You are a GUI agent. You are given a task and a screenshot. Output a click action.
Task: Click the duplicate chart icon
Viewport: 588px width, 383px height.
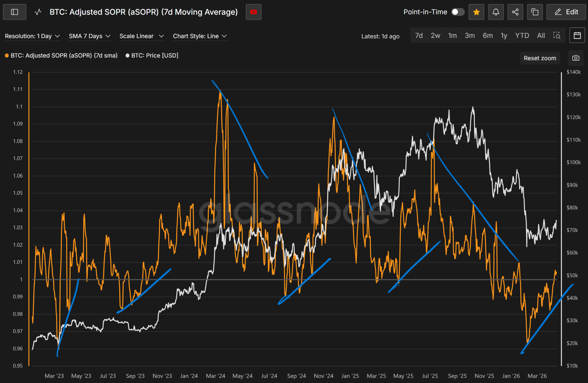[535, 12]
